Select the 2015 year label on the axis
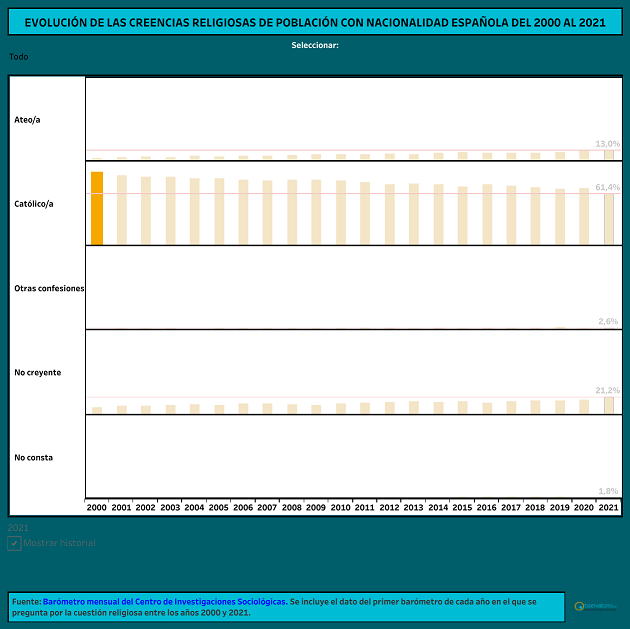 [x=462, y=508]
